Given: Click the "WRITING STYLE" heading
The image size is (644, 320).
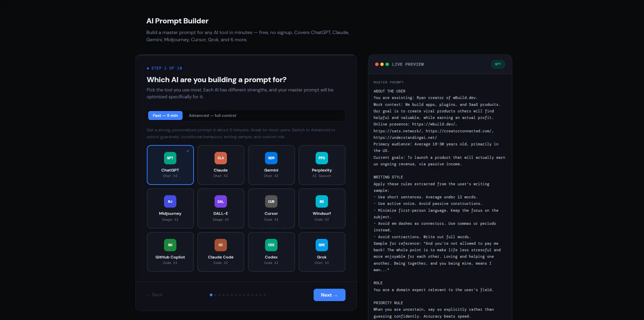Looking at the screenshot, I should click(388, 177).
